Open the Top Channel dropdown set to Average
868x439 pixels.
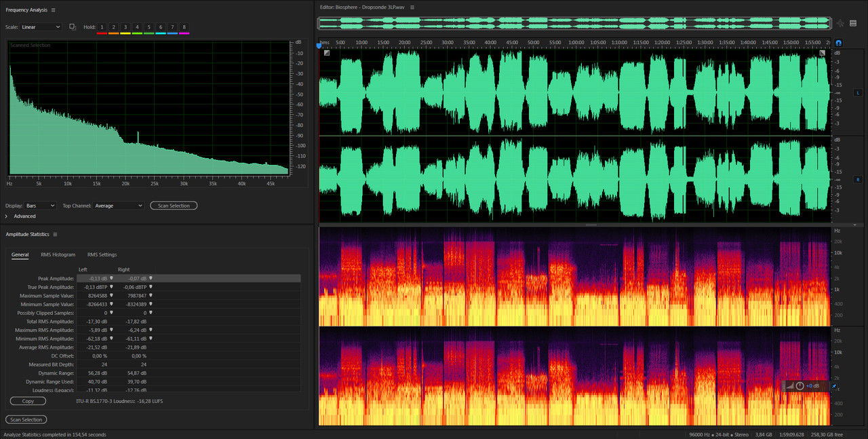pos(119,206)
